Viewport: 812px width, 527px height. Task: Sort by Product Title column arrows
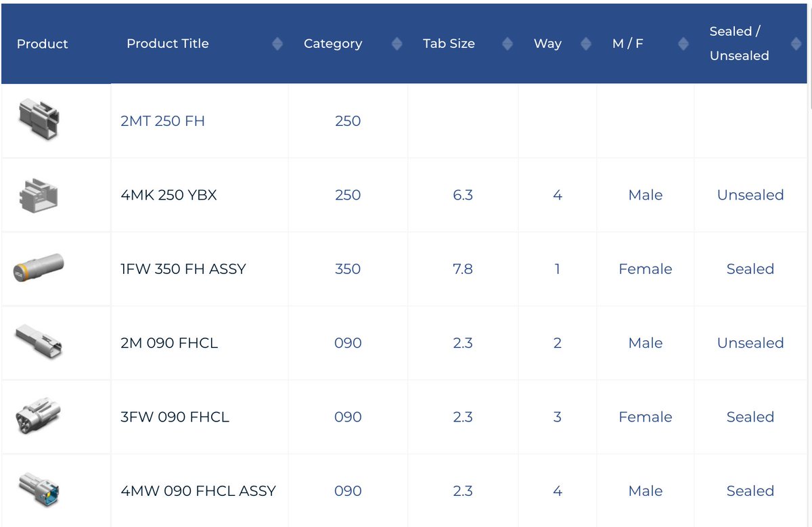[277, 44]
